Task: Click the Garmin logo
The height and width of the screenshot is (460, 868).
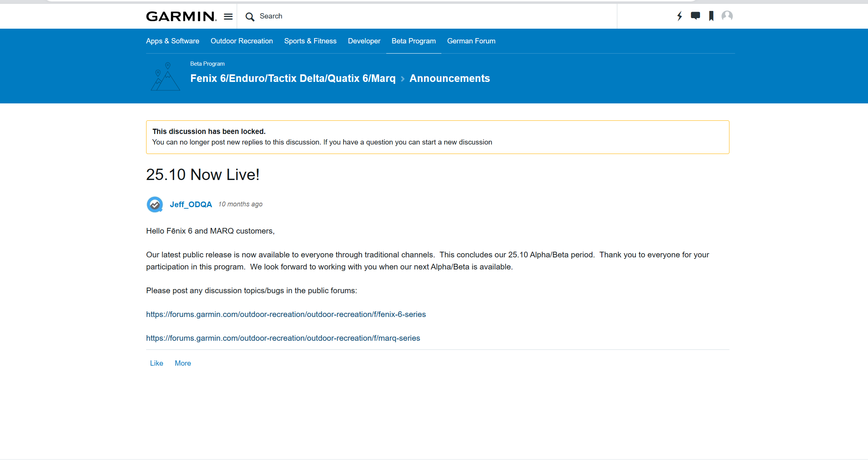Action: click(181, 16)
